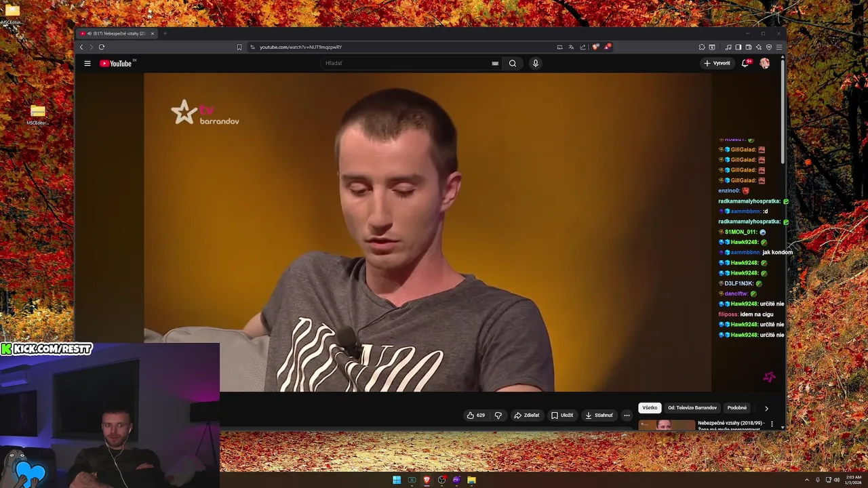Open the on-screen keyboard icon in search box
Image resolution: width=868 pixels, height=488 pixels.
click(x=495, y=63)
